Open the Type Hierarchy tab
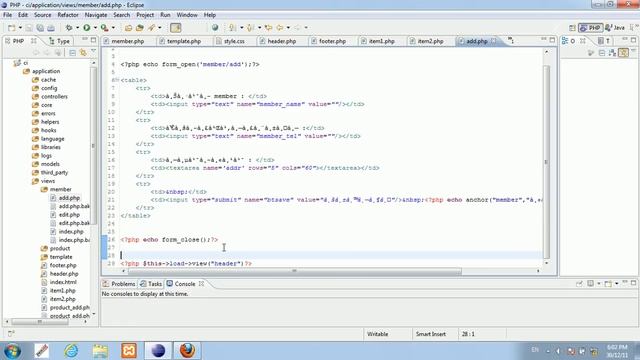The height and width of the screenshot is (360, 640). [x=59, y=41]
